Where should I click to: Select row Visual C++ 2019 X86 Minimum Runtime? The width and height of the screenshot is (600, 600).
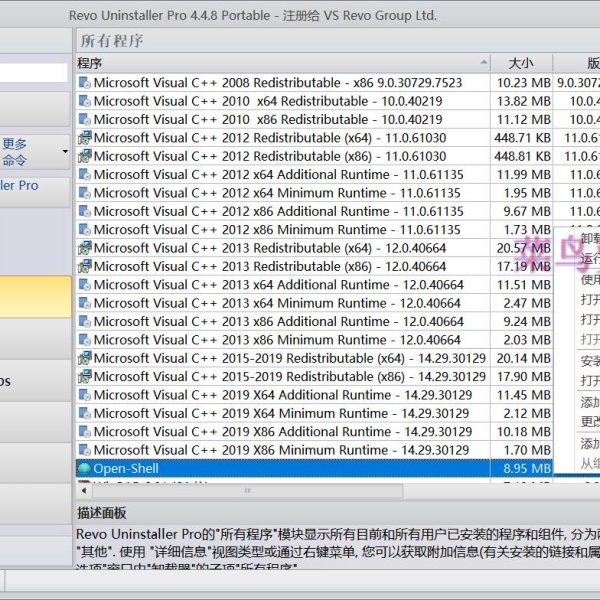(x=314, y=450)
